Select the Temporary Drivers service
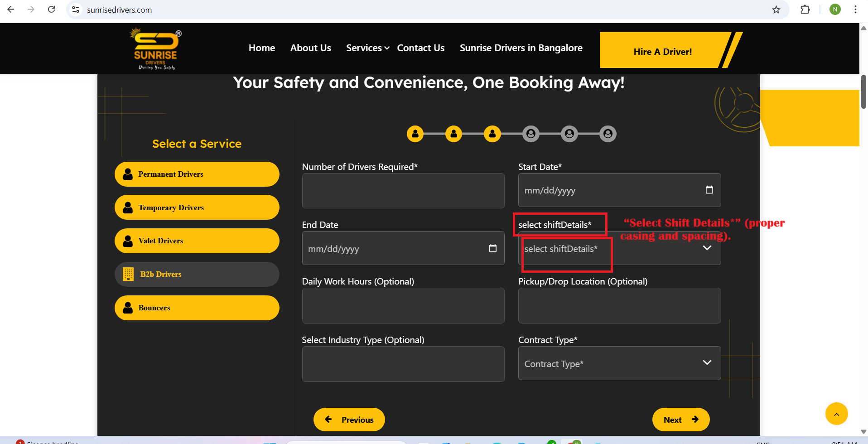The image size is (868, 444). point(197,208)
